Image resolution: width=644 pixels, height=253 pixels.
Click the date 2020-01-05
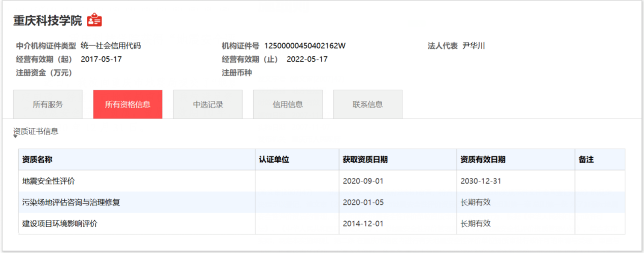363,202
